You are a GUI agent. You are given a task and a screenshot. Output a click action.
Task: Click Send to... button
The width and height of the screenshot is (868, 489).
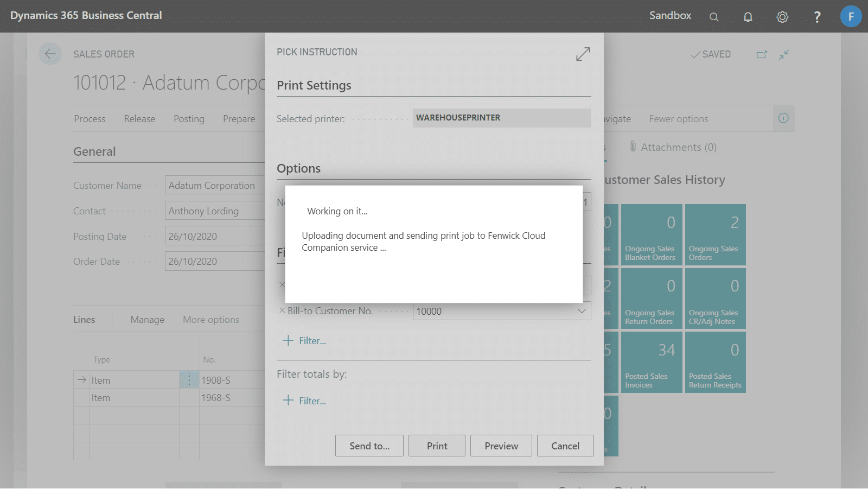pos(369,446)
